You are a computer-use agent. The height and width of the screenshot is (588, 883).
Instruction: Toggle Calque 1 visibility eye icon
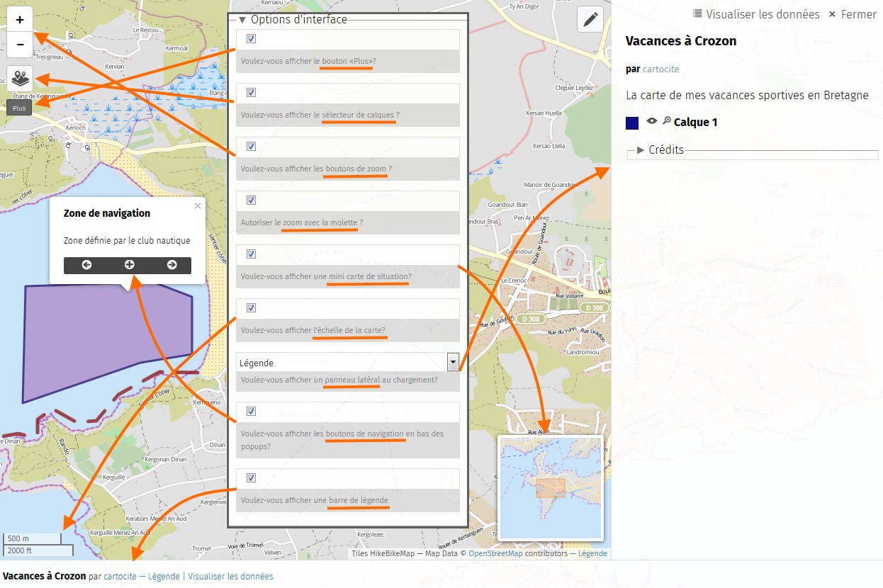tap(652, 121)
